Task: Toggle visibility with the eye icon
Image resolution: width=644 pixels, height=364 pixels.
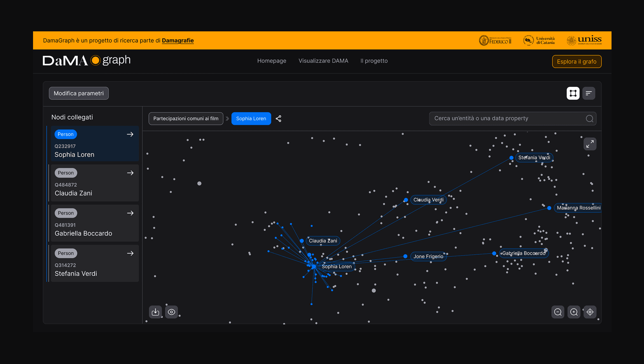Action: [171, 312]
